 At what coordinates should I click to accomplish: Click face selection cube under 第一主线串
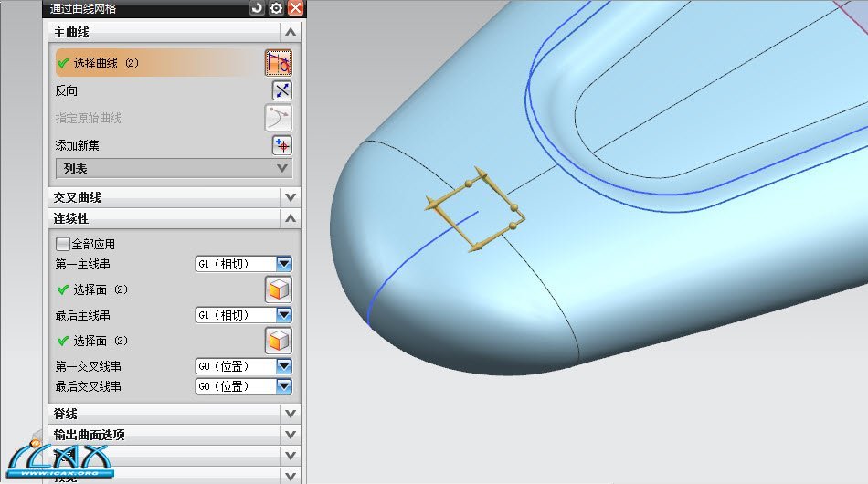278,289
